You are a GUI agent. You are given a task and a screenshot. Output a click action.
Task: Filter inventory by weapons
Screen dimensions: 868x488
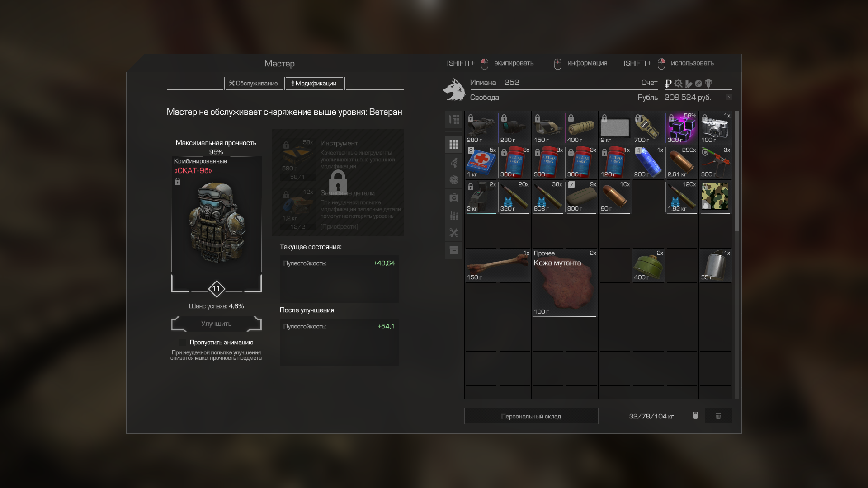[454, 162]
